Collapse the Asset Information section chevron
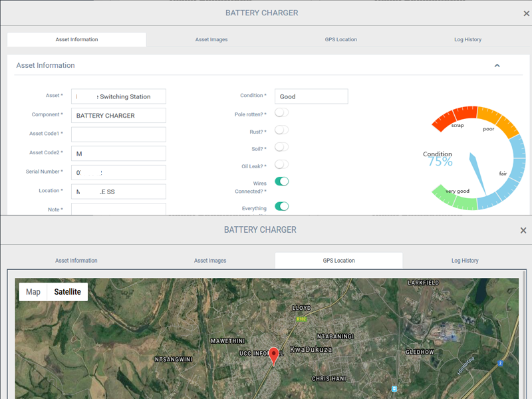 pos(497,66)
